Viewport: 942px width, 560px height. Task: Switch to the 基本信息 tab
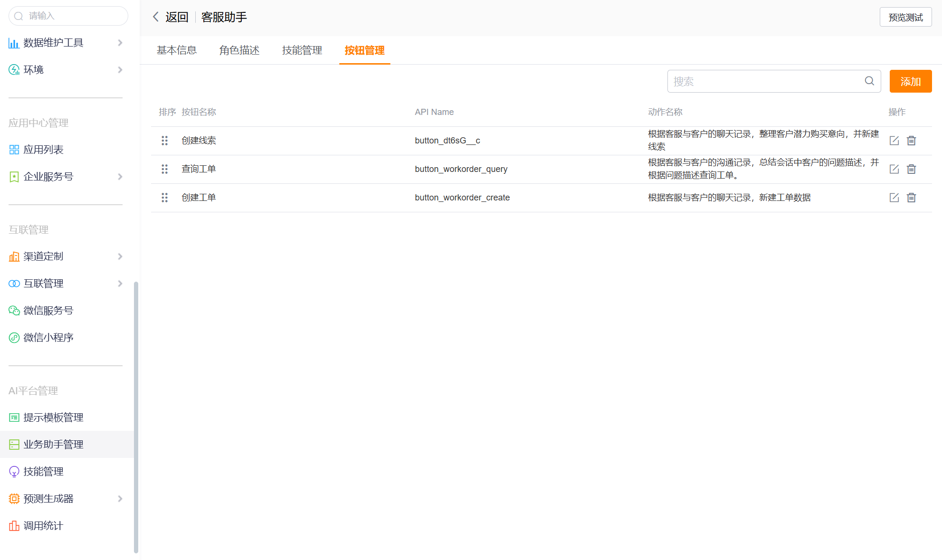[176, 50]
